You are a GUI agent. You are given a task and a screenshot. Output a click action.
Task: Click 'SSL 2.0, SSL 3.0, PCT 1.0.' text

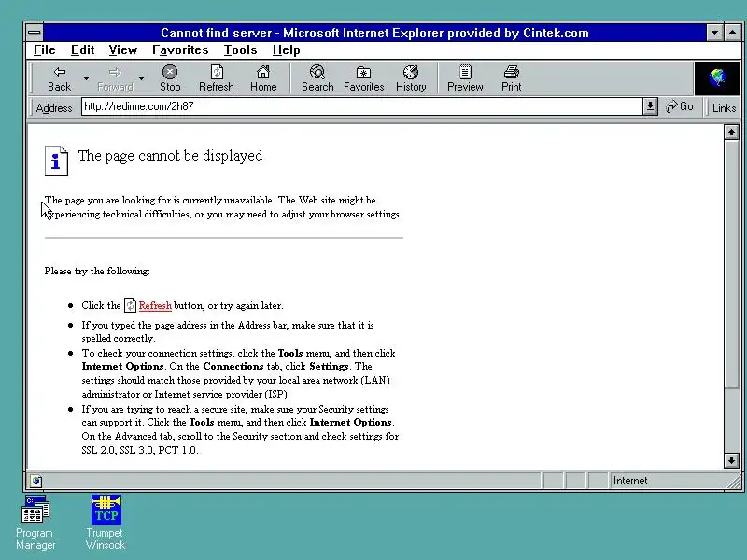(140, 450)
